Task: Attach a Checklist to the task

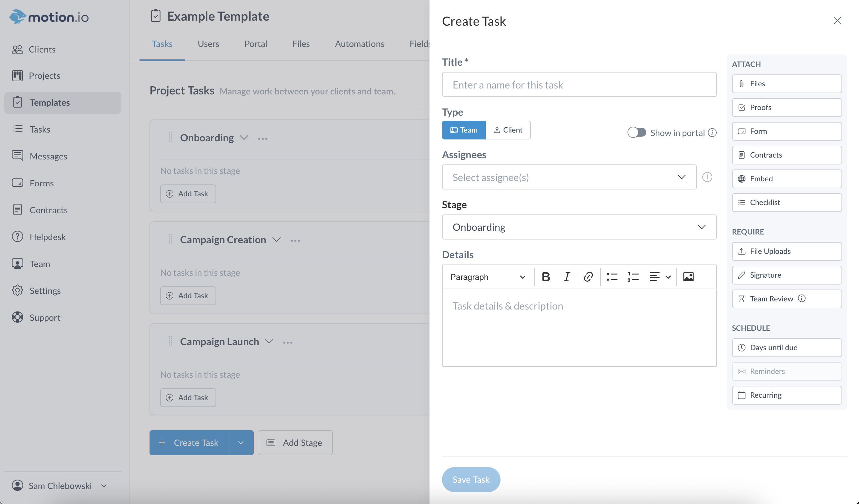Action: coord(786,202)
